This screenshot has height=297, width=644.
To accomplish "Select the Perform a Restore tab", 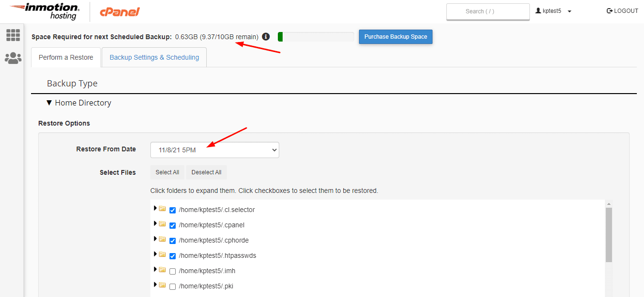I will click(x=66, y=57).
